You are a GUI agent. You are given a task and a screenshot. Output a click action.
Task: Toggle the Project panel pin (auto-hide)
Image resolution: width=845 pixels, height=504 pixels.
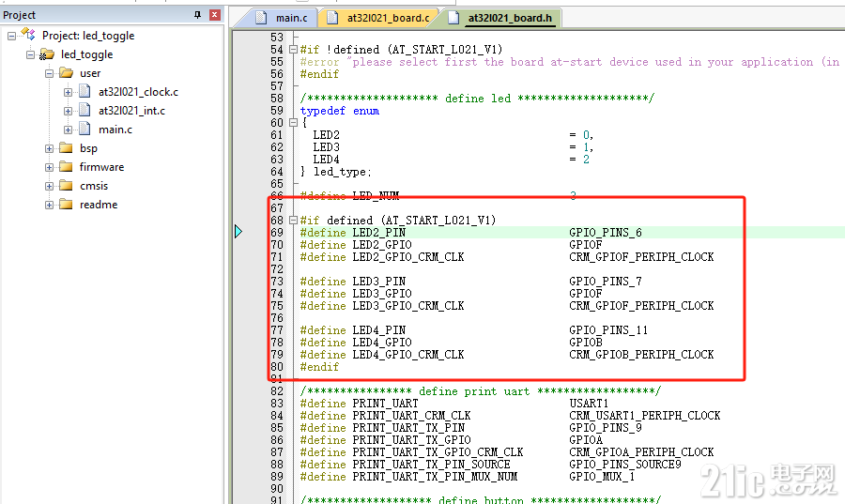point(198,15)
